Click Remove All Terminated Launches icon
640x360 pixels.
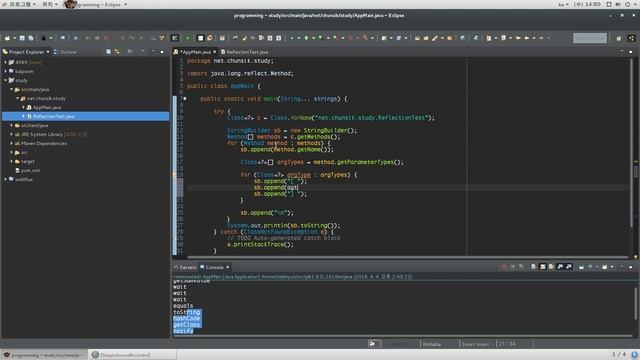(x=521, y=267)
